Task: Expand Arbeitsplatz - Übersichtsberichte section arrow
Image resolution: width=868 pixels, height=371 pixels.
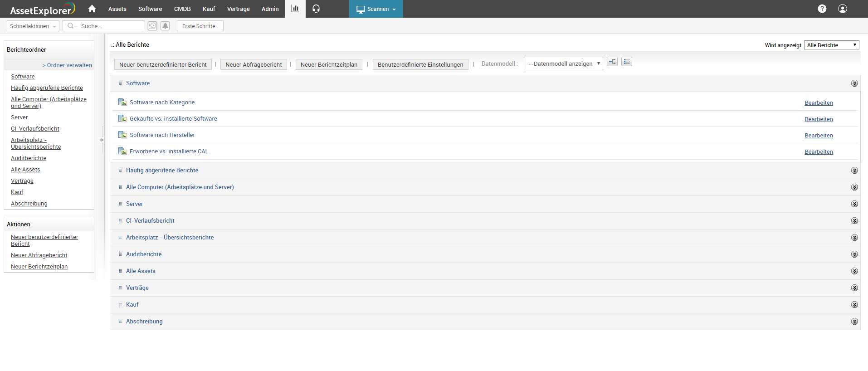Action: [x=854, y=238]
